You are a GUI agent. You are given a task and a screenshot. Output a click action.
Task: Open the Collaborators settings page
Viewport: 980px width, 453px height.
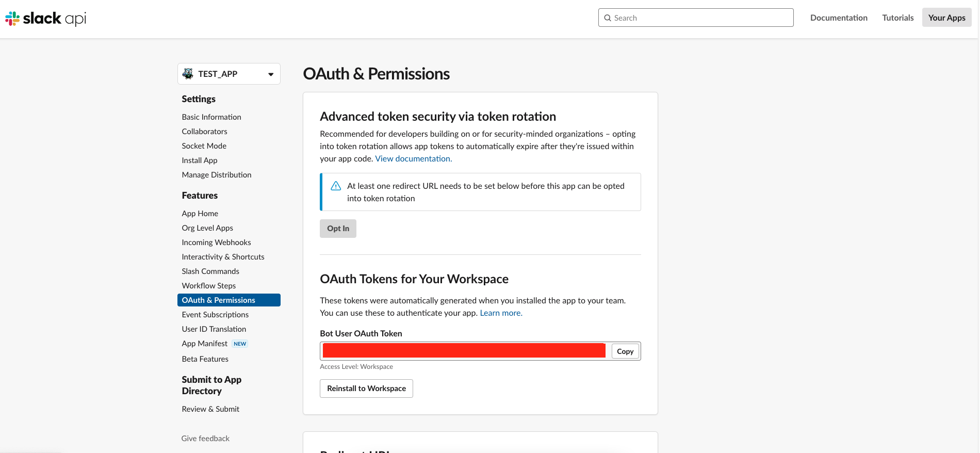pyautogui.click(x=204, y=132)
